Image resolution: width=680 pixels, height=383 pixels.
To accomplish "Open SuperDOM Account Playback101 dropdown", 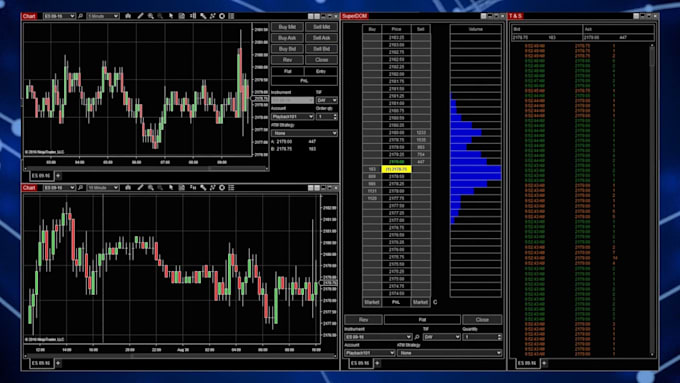I will (x=369, y=353).
